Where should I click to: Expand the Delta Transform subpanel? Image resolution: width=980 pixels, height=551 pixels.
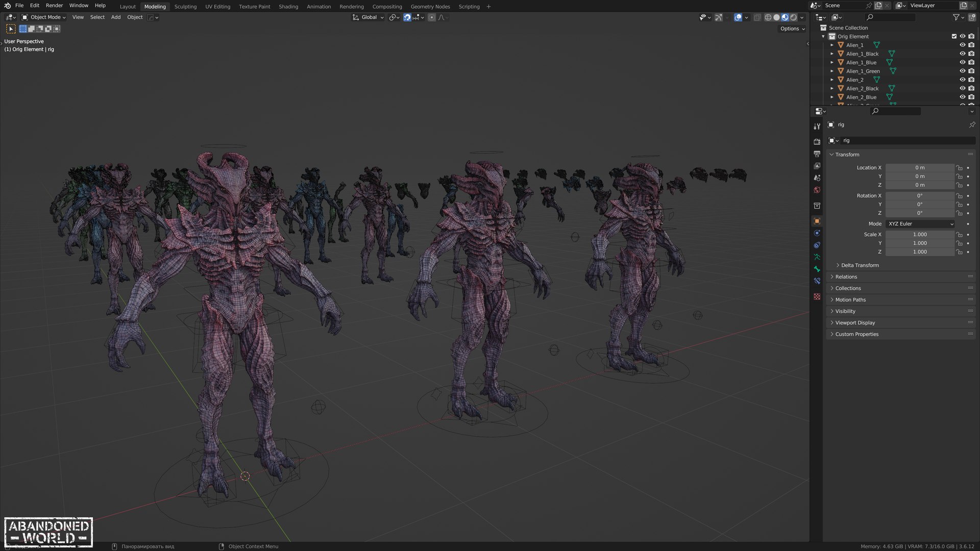[x=860, y=265]
